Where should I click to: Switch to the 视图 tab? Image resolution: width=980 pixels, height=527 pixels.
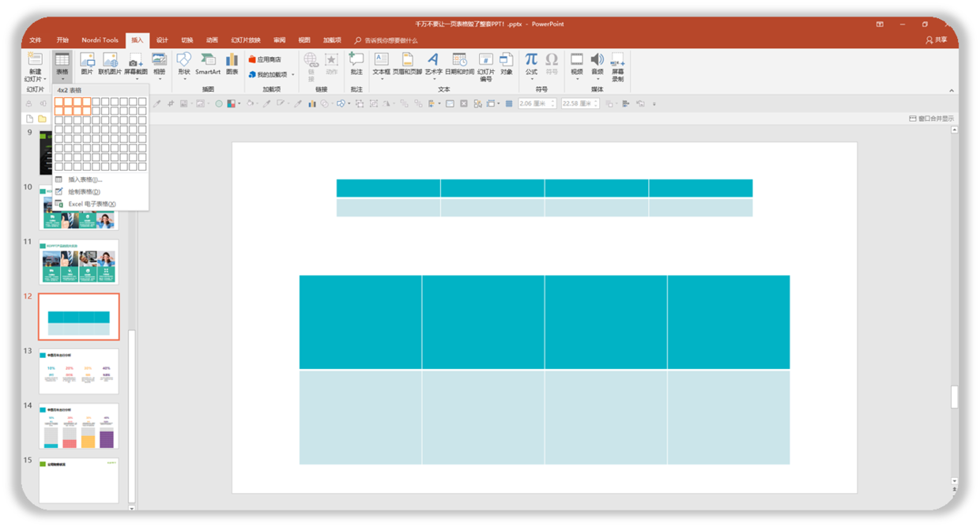pos(304,40)
